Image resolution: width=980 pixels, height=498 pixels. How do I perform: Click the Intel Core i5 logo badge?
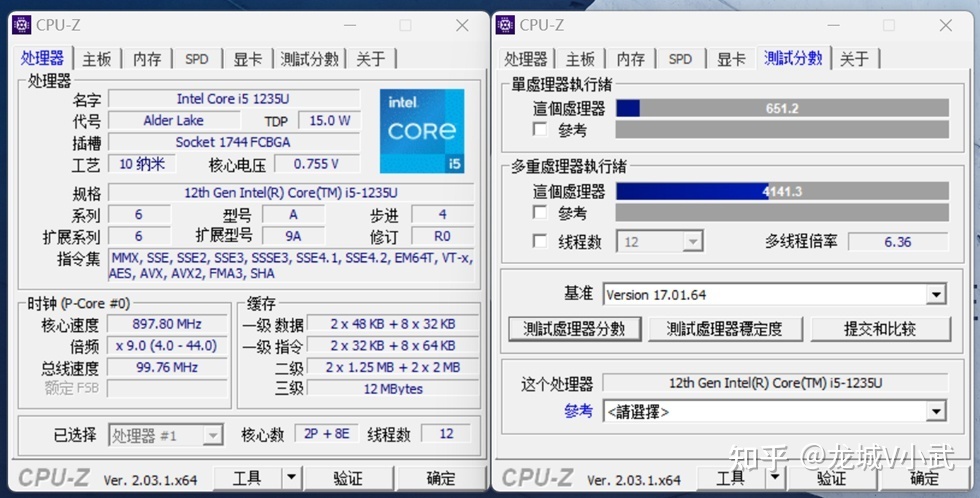tap(422, 131)
